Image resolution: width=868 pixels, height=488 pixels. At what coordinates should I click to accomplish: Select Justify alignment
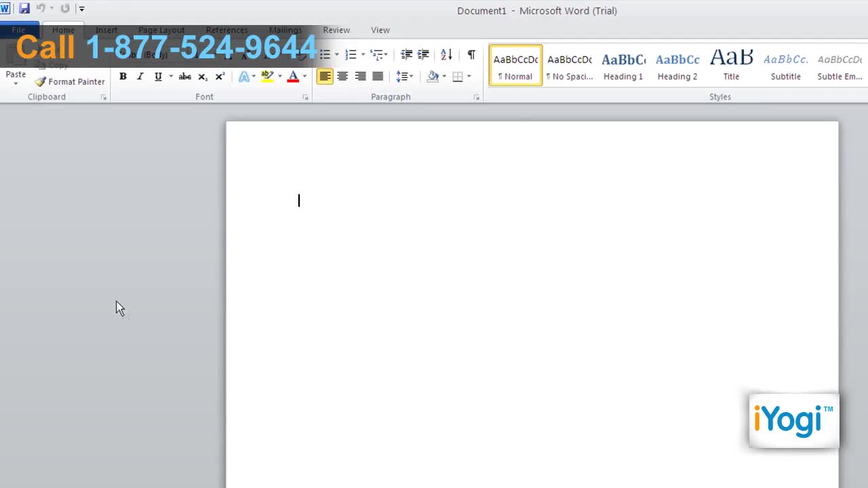(378, 77)
